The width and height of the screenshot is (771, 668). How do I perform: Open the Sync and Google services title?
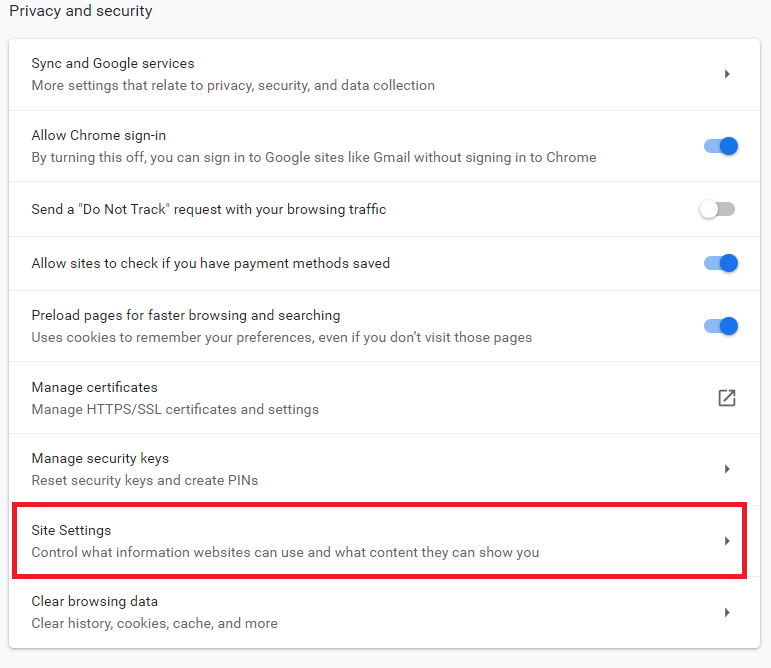click(x=113, y=63)
